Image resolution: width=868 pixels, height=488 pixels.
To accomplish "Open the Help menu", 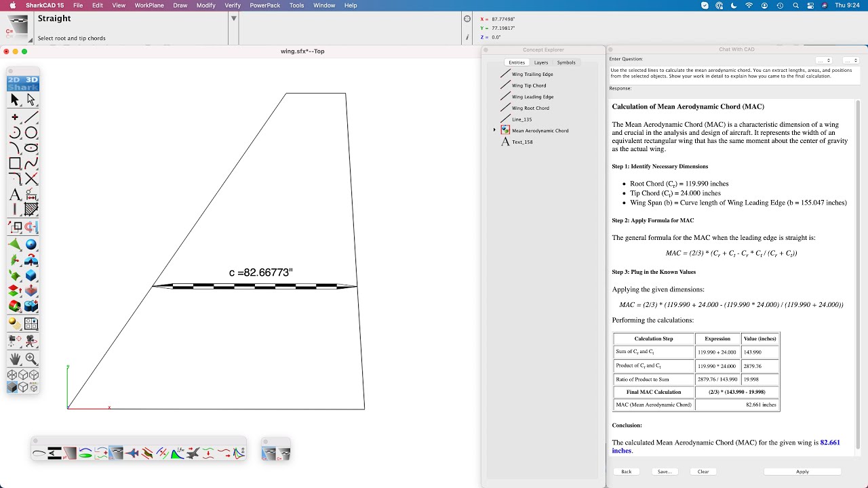I will click(x=351, y=5).
